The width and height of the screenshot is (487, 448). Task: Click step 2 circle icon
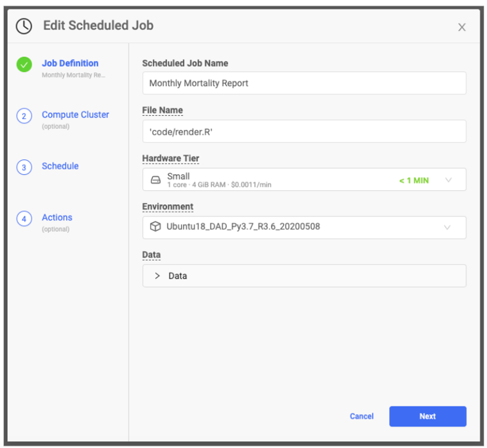pos(24,116)
